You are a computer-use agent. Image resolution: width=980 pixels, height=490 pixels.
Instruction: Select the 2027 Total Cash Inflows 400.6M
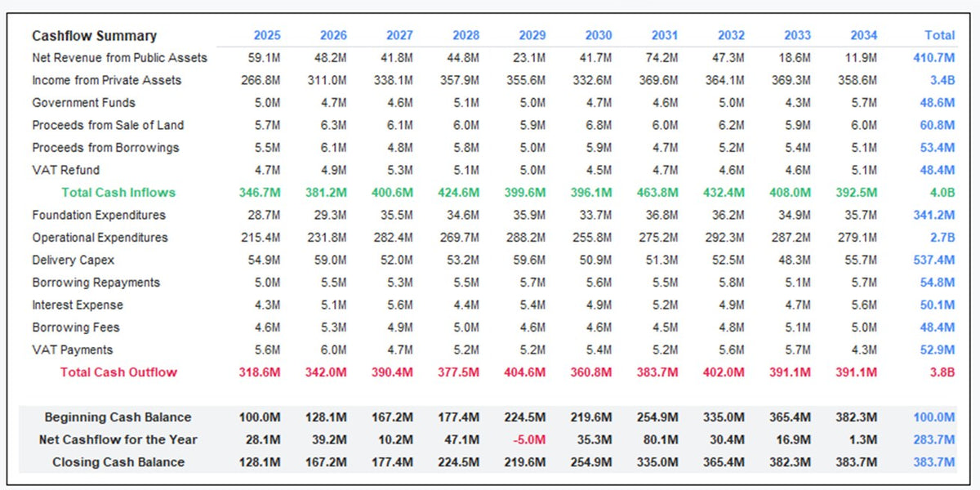pos(393,193)
